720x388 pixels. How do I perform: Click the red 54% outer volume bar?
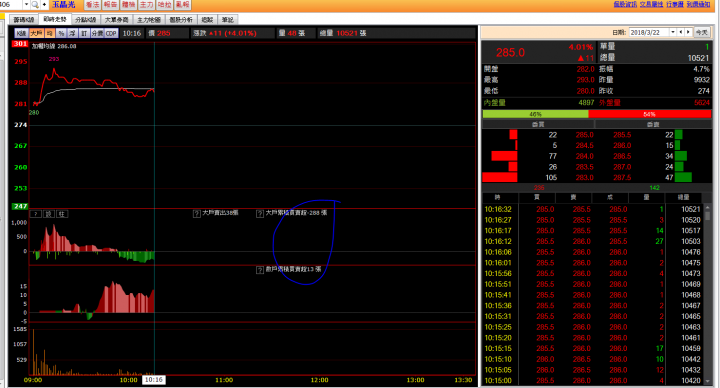(x=649, y=114)
